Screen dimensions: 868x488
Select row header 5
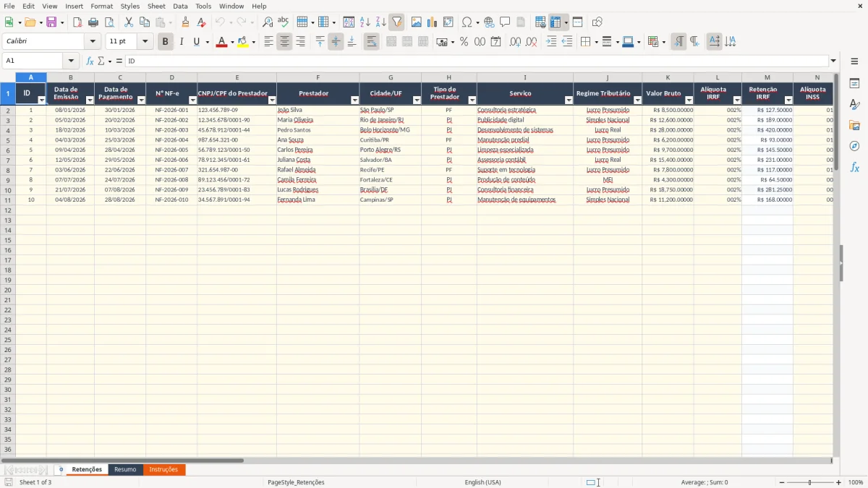click(8, 140)
